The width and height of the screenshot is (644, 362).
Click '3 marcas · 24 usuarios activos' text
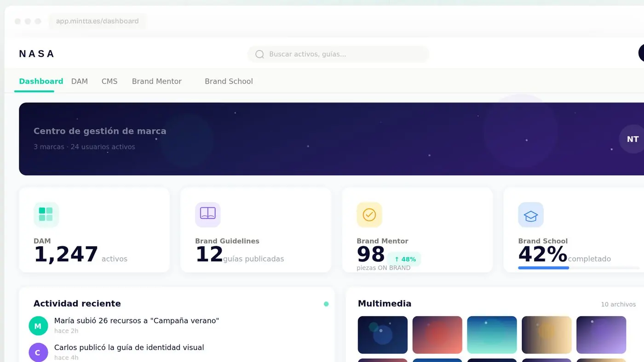click(x=84, y=147)
